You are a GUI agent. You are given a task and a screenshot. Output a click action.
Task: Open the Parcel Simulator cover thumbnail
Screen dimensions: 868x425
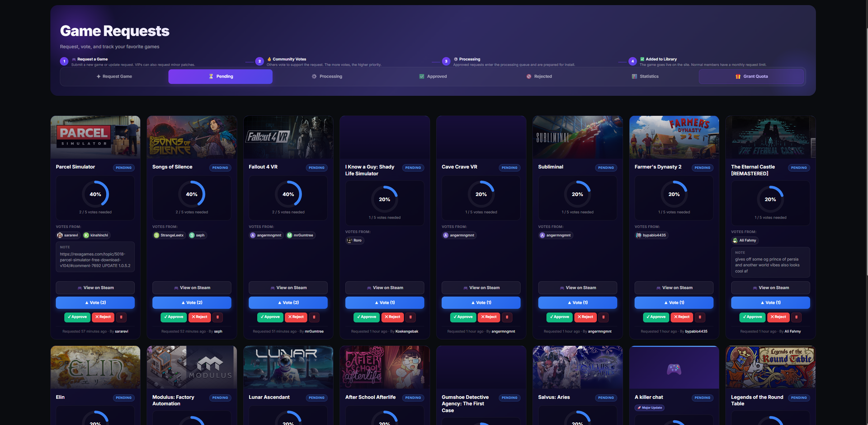pos(95,137)
